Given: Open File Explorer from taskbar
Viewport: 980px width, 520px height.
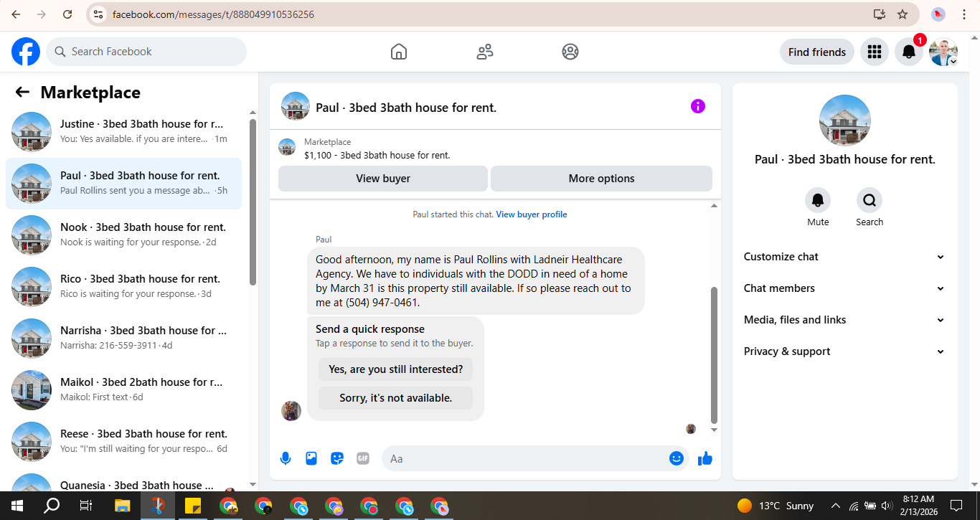Looking at the screenshot, I should click(122, 506).
